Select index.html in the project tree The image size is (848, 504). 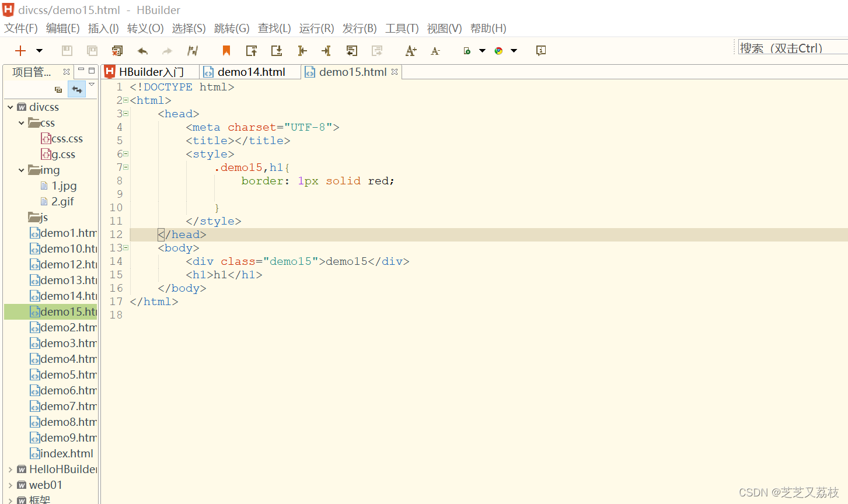pyautogui.click(x=62, y=454)
